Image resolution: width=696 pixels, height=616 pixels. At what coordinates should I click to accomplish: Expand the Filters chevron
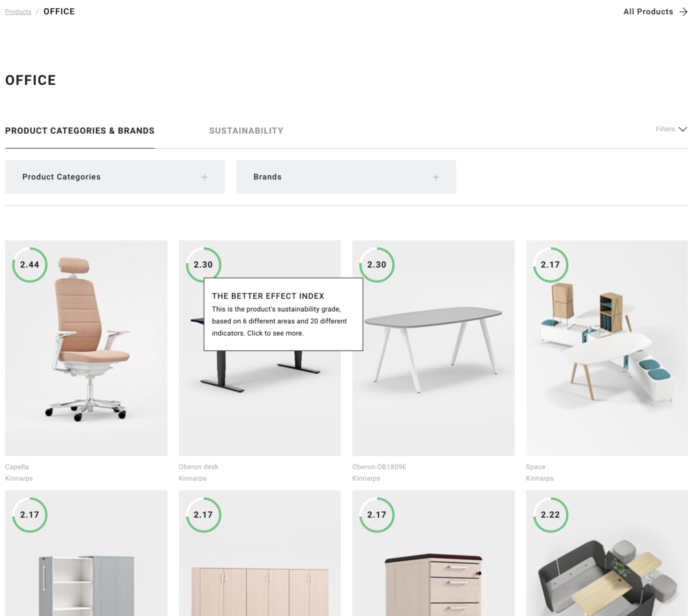[x=682, y=130]
